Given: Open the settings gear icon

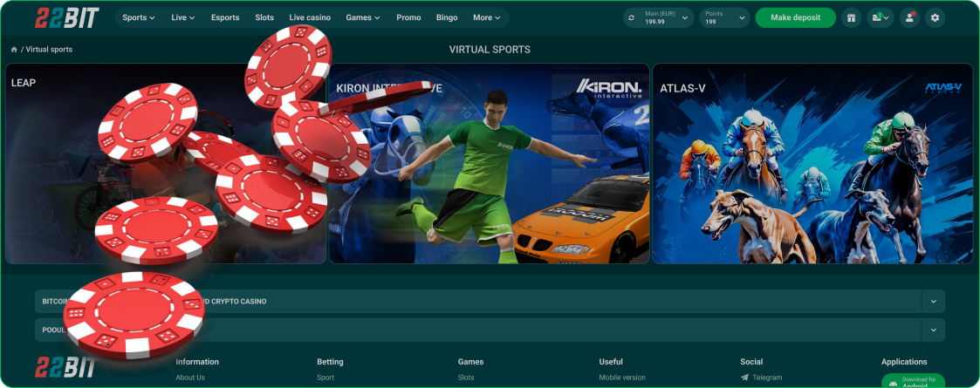Looking at the screenshot, I should (935, 17).
